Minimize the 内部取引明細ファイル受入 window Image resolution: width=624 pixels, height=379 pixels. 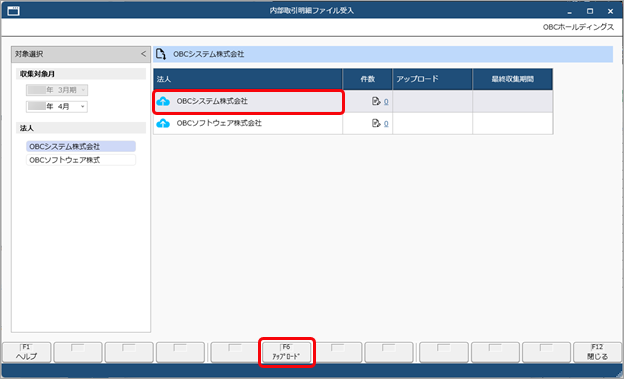[570, 12]
